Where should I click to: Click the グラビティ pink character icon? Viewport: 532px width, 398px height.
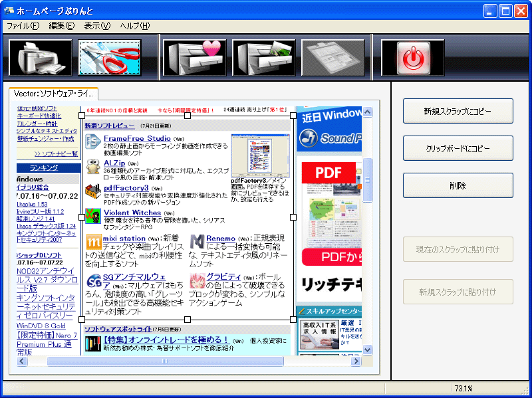197,280
